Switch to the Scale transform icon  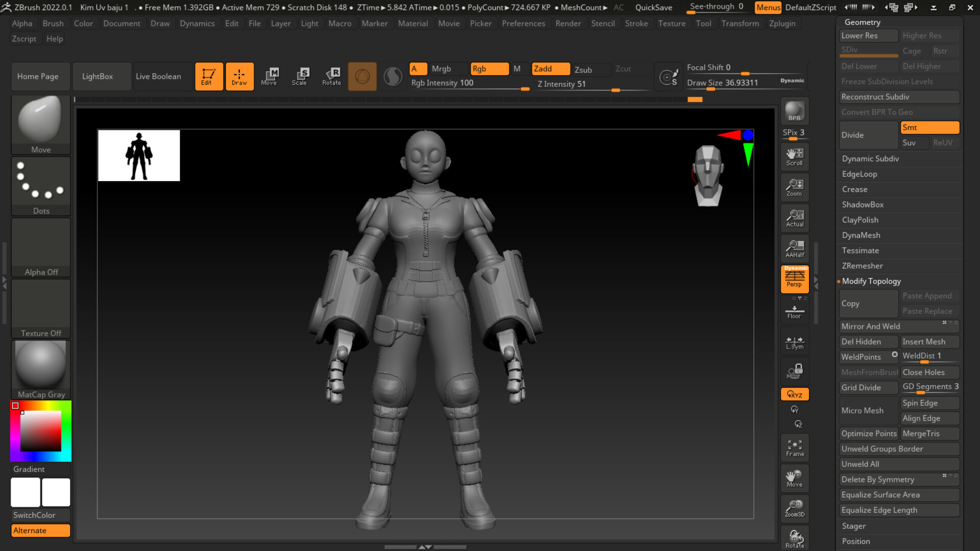tap(300, 77)
